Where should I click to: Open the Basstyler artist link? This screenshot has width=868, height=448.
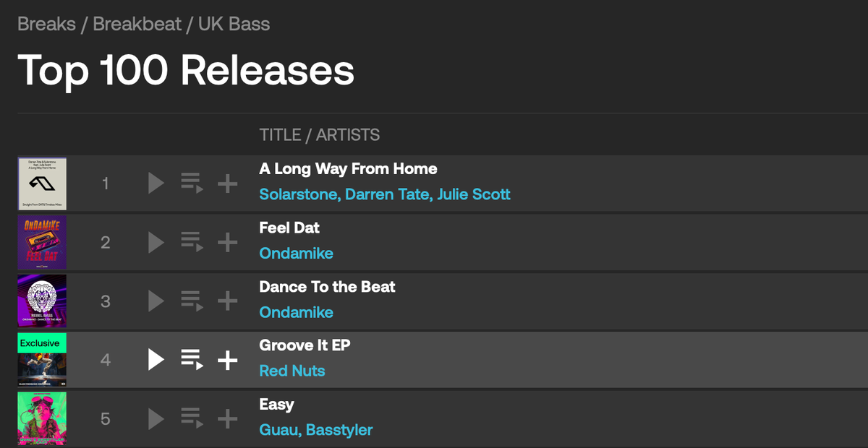pyautogui.click(x=339, y=430)
